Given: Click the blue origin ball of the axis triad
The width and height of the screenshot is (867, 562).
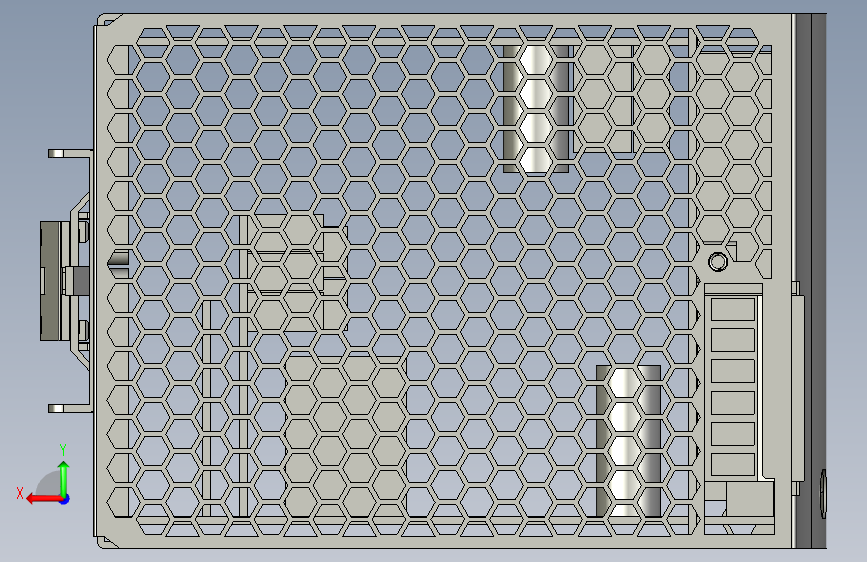Looking at the screenshot, I should tap(65, 499).
